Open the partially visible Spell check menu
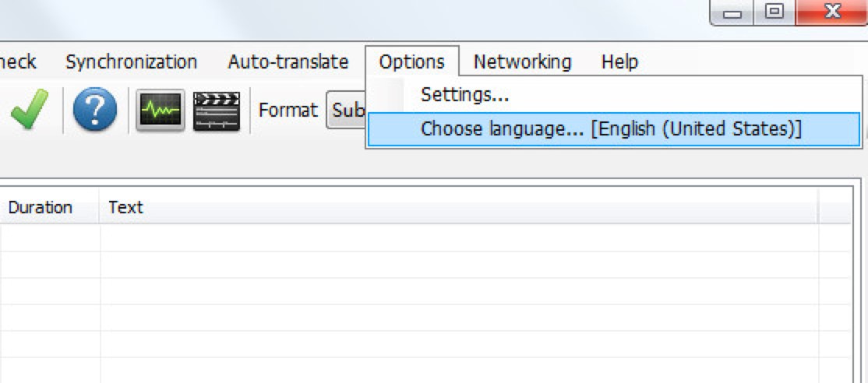Viewport: 868px width, 383px height. tap(17, 62)
